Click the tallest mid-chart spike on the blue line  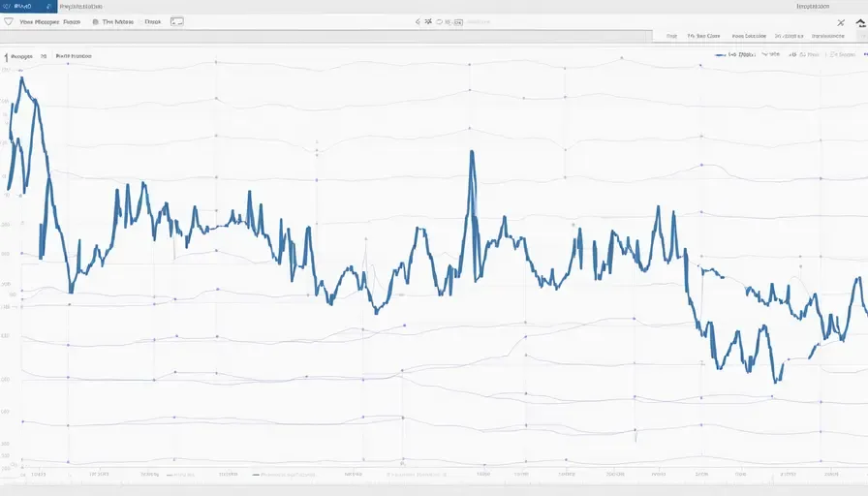(472, 151)
